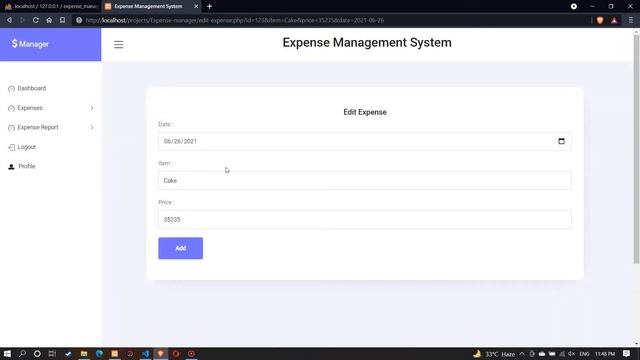This screenshot has height=360, width=640.
Task: Go to the browser home page
Action: 49,20
